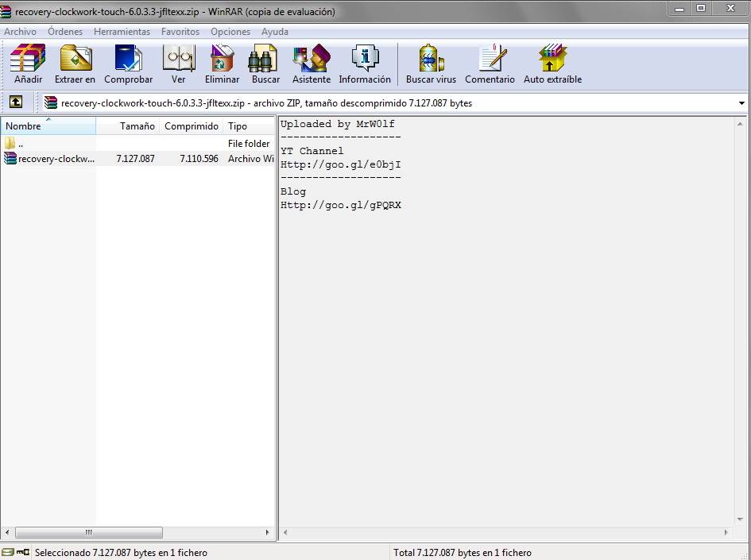Click comment pane scroll down arrow

pos(740,519)
